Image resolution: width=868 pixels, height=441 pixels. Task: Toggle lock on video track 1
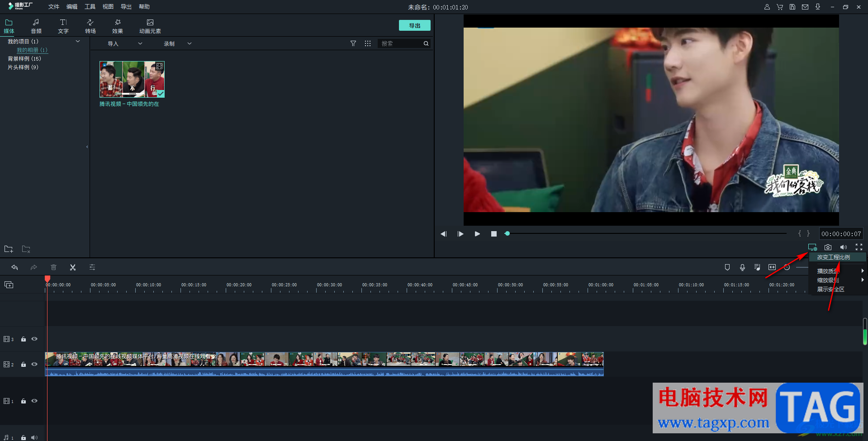tap(24, 401)
